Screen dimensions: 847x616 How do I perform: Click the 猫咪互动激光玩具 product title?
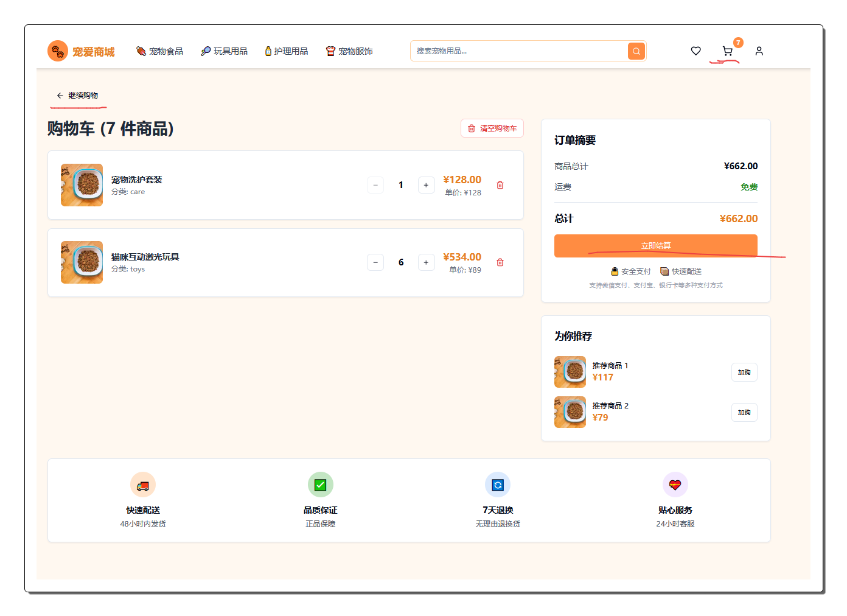click(145, 257)
